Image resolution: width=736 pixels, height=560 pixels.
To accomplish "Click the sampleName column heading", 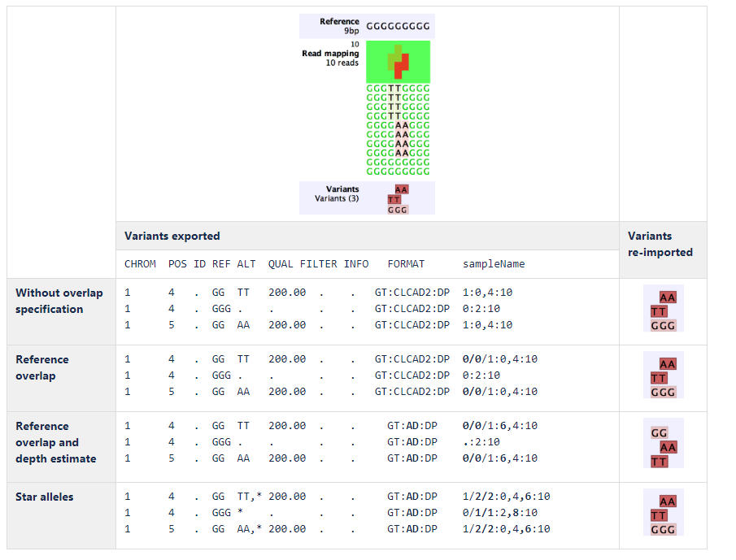I will [494, 264].
